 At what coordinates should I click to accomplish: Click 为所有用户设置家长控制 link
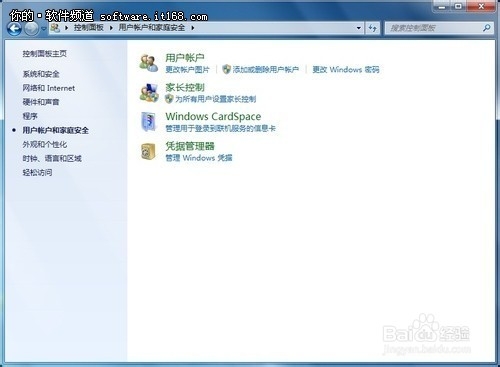(x=216, y=99)
